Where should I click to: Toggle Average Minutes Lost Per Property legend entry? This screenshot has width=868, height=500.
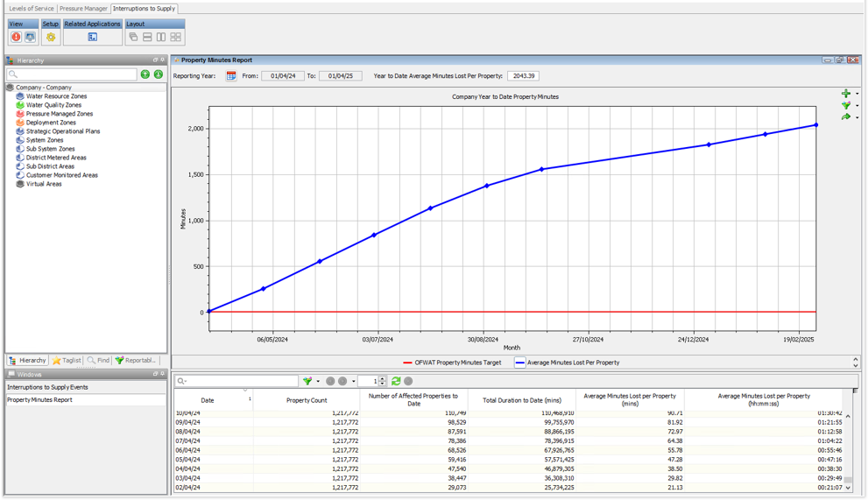coord(568,363)
